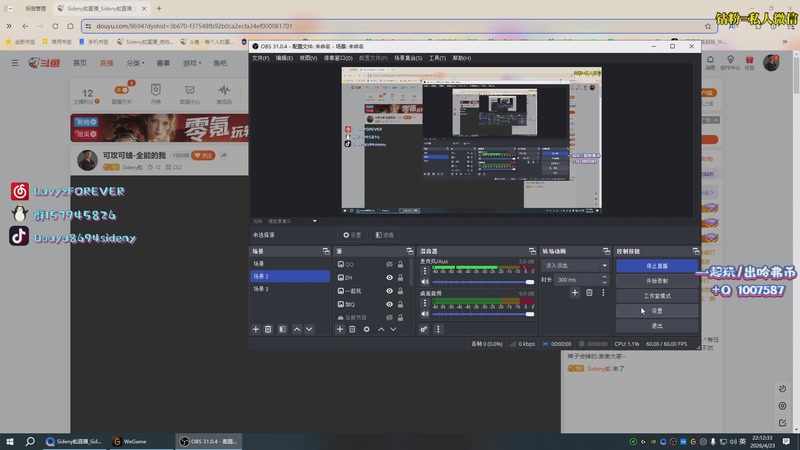Remove the selected scene with trash icon
Viewport: 800px width, 450px height.
268,330
